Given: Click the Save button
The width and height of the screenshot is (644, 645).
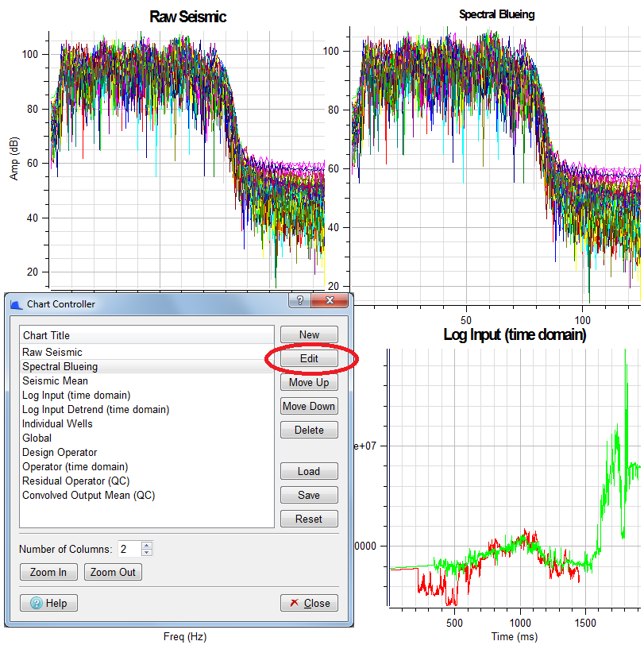Looking at the screenshot, I should [309, 496].
